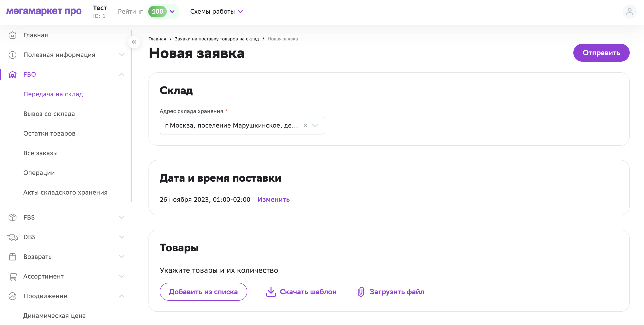This screenshot has height=325, width=644.
Task: Click the DBS truck icon
Action: click(x=13, y=237)
